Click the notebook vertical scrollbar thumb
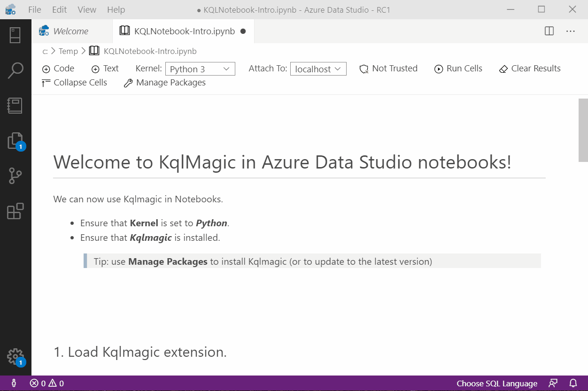 click(583, 130)
